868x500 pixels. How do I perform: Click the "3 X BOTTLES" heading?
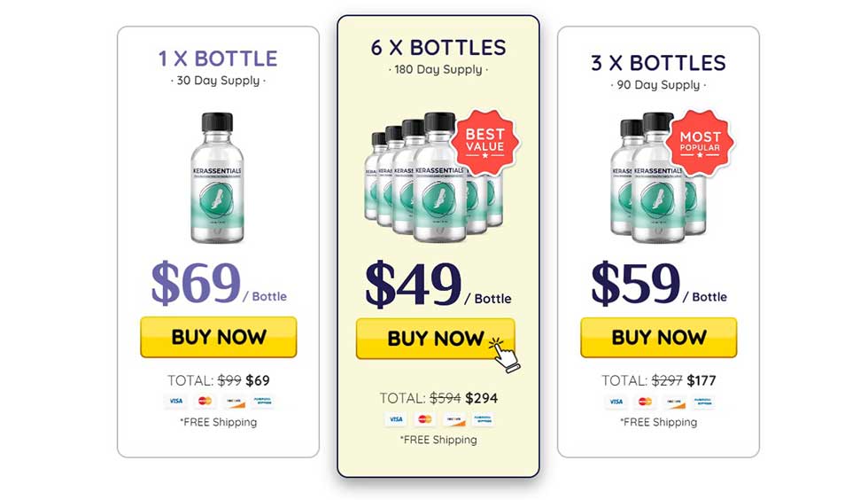point(658,64)
